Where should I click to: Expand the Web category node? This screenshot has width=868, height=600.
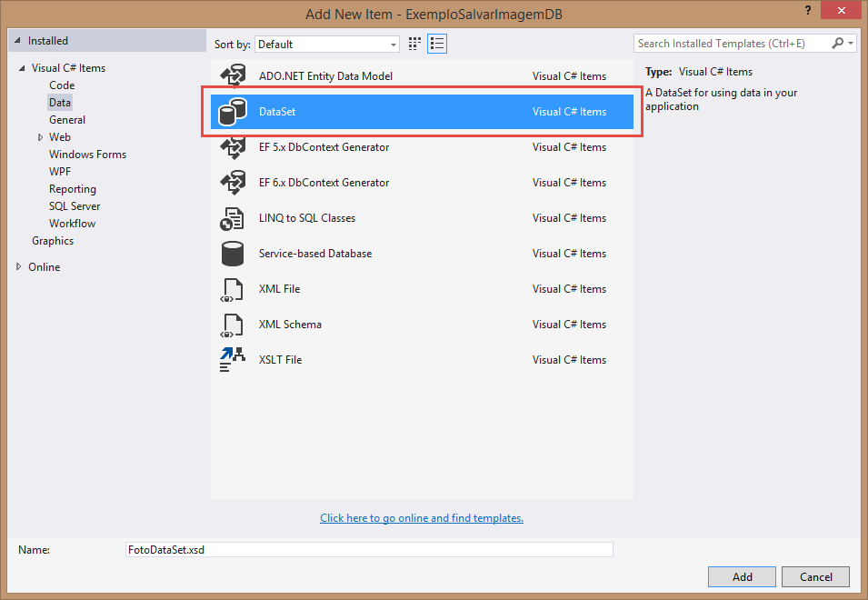pos(40,137)
